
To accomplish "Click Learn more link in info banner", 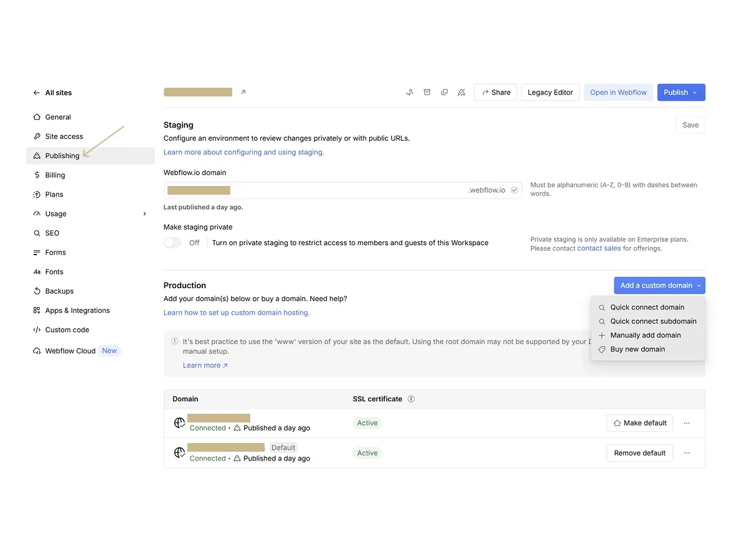I will (x=205, y=365).
